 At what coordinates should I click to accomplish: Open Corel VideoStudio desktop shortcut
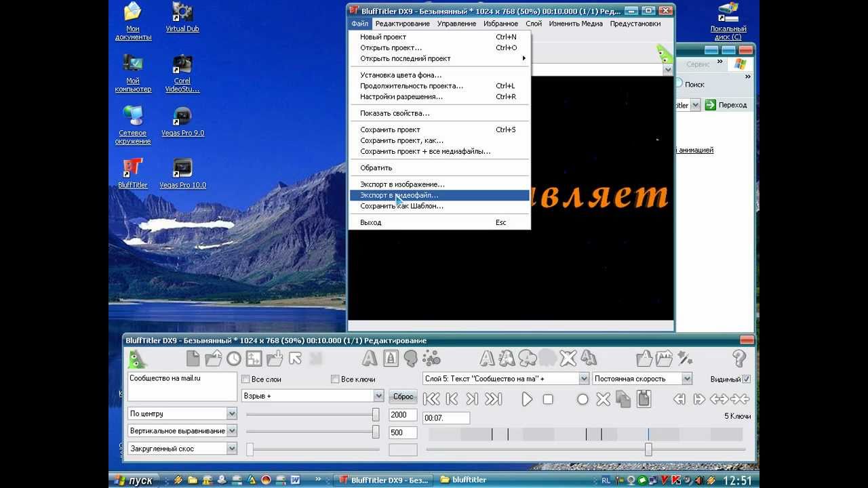pyautogui.click(x=182, y=74)
